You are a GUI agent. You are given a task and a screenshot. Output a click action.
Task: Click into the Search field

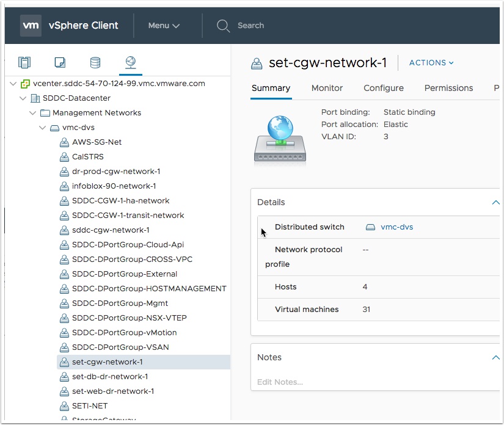tap(250, 26)
